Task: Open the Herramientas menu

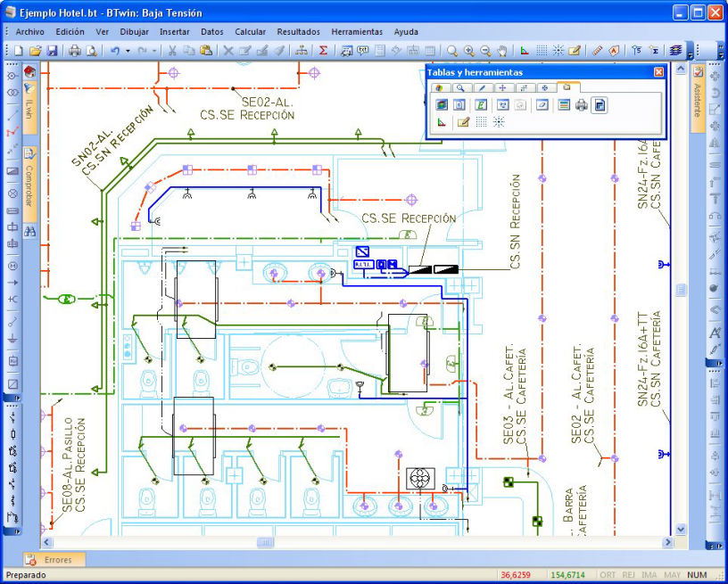Action: [x=357, y=32]
